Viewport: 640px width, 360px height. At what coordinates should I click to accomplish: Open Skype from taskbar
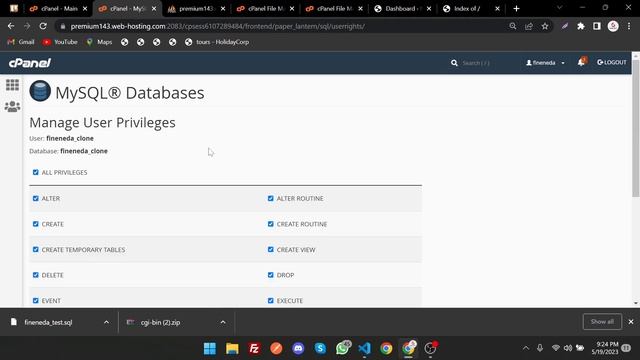(320, 349)
